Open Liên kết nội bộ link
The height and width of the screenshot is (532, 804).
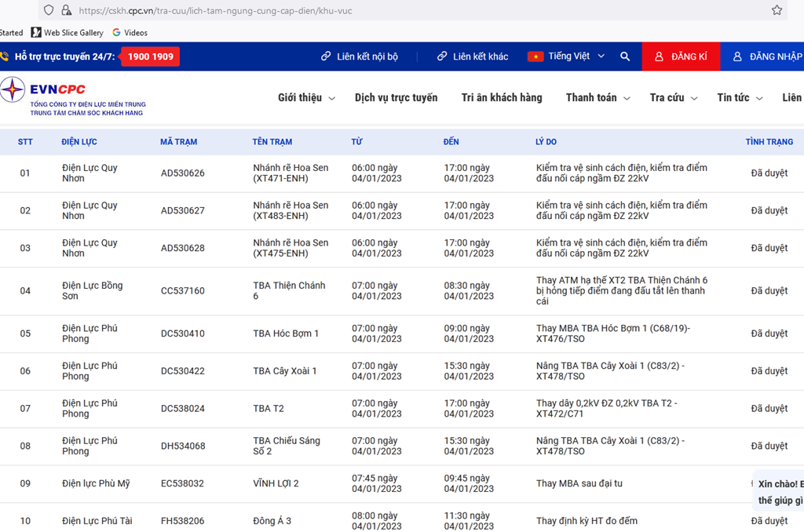[360, 56]
